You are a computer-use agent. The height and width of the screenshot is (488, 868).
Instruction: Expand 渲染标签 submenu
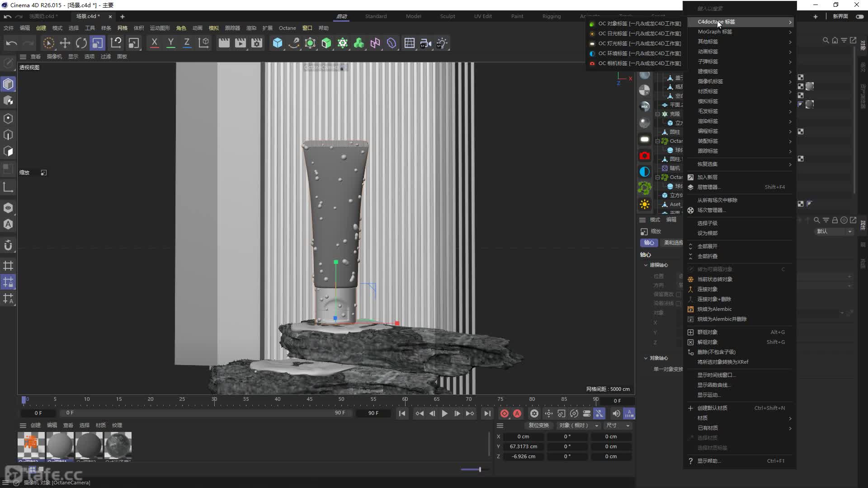pos(740,121)
